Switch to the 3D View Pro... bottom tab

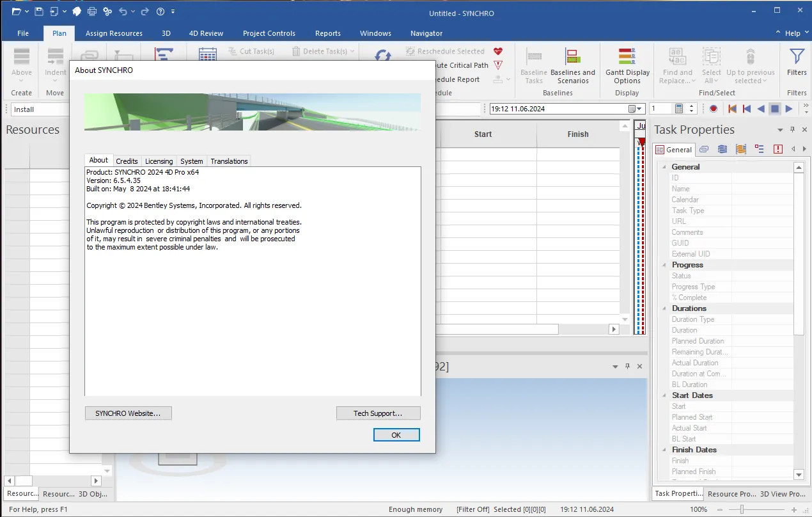[x=783, y=494]
